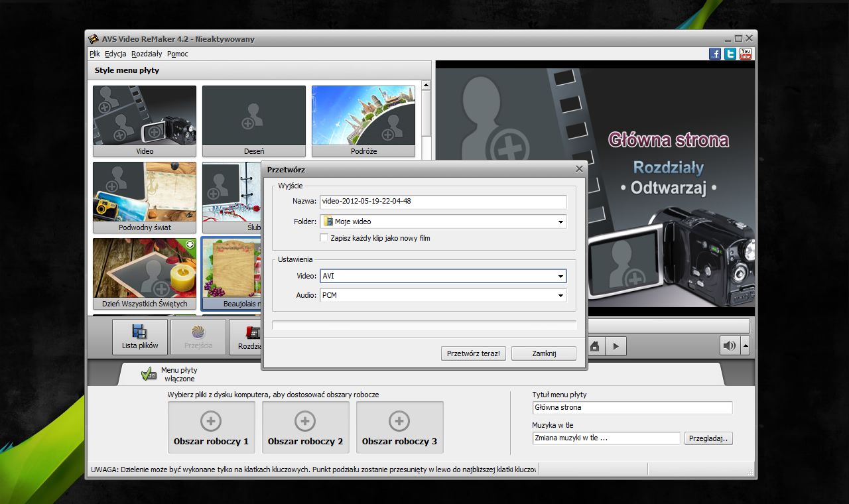Viewport: 849px width, 504px height.
Task: Select the Video menu style thumbnail
Action: 145,121
